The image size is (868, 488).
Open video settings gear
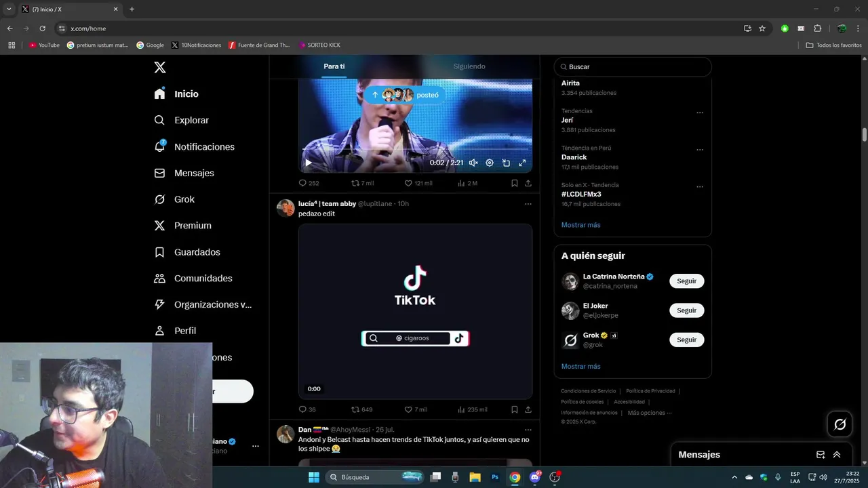tap(490, 163)
